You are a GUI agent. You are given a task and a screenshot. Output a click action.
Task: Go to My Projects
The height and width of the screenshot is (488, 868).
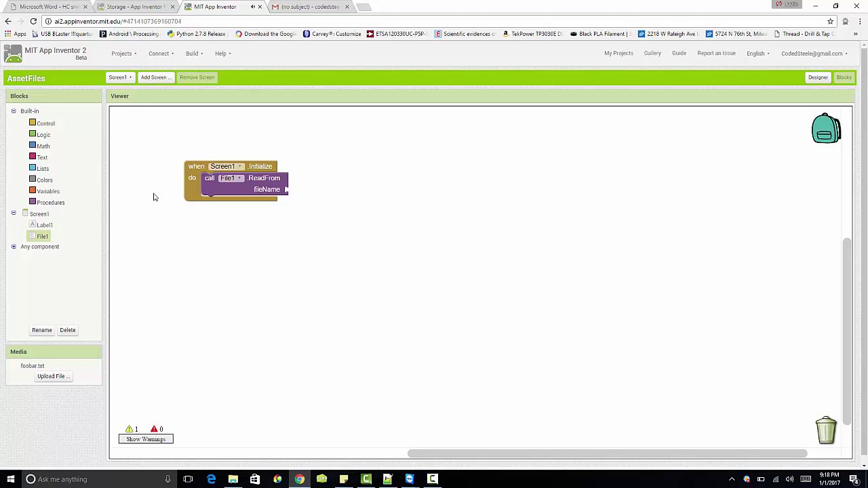pyautogui.click(x=618, y=53)
